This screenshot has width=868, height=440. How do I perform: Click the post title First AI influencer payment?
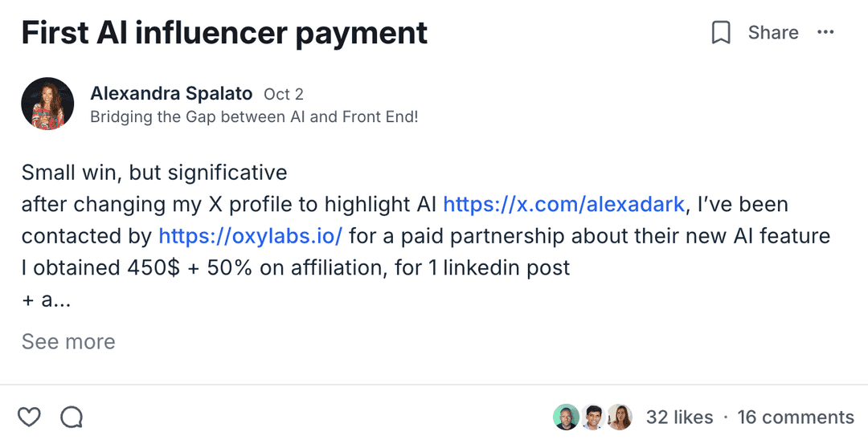[224, 33]
